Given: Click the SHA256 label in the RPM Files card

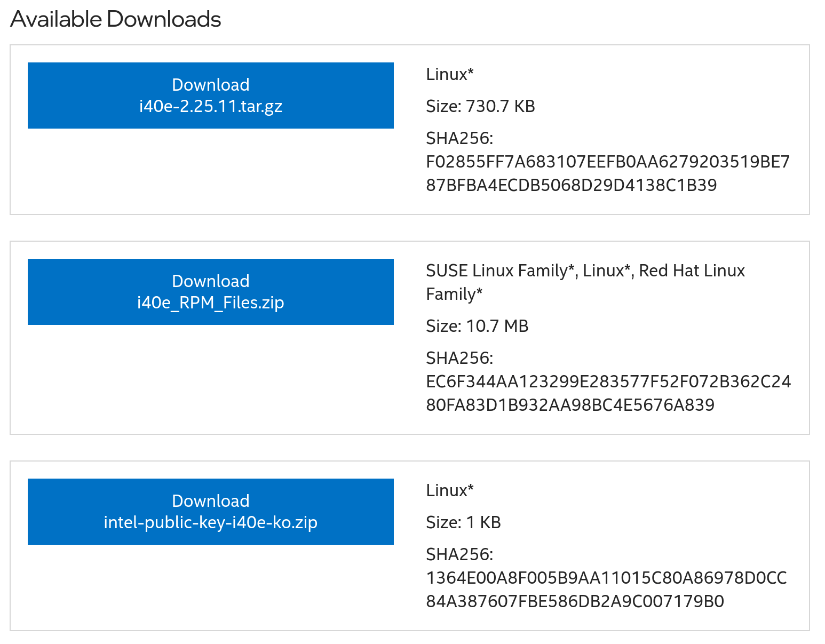Looking at the screenshot, I should coord(459,357).
